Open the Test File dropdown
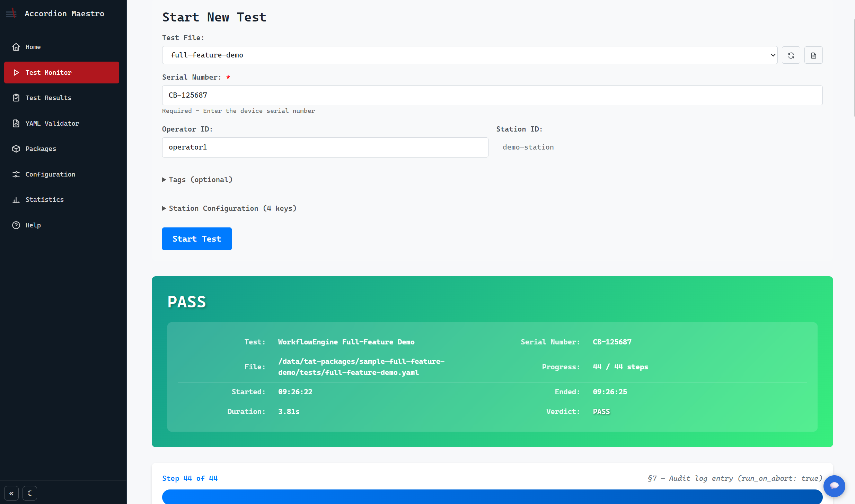The height and width of the screenshot is (504, 855). (x=470, y=55)
